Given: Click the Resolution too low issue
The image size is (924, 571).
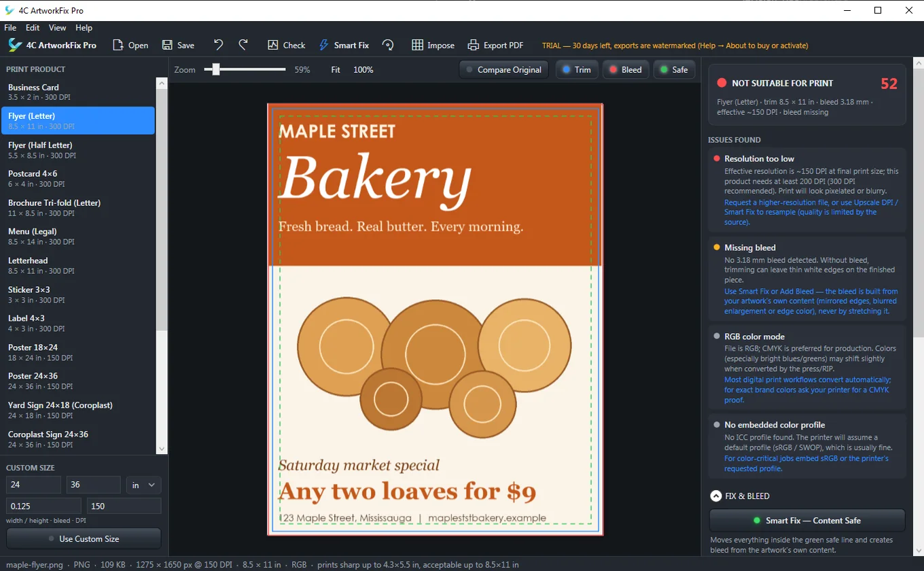Looking at the screenshot, I should coord(807,190).
